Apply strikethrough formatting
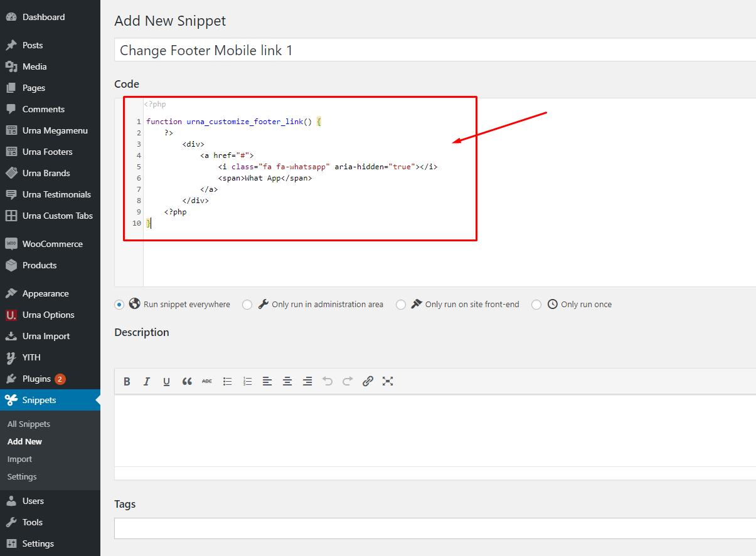The height and width of the screenshot is (556, 756). pos(207,381)
